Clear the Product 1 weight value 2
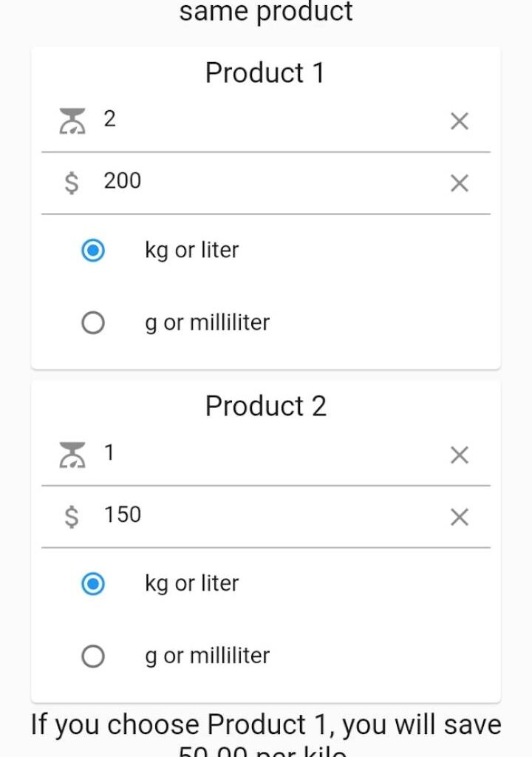This screenshot has width=532, height=757. pos(459,121)
